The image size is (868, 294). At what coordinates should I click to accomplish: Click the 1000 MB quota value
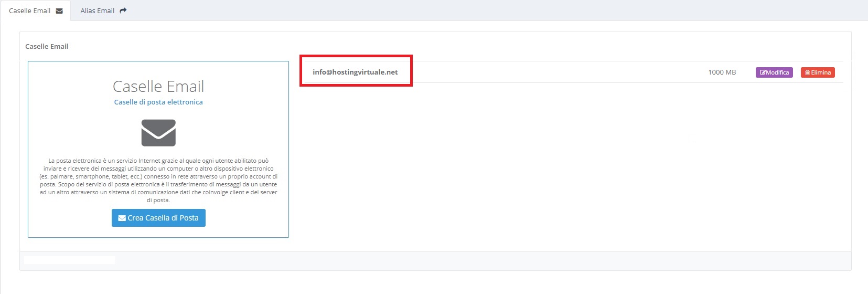[722, 72]
